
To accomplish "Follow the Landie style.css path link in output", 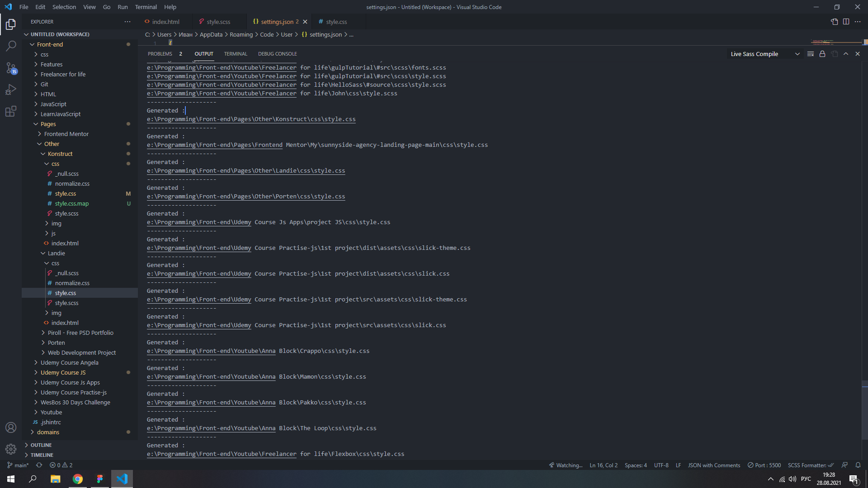I will coord(246,171).
